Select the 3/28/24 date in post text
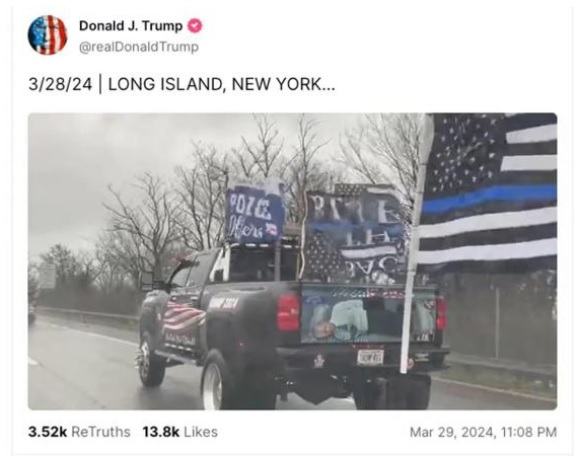The height and width of the screenshot is (470, 577). click(60, 85)
